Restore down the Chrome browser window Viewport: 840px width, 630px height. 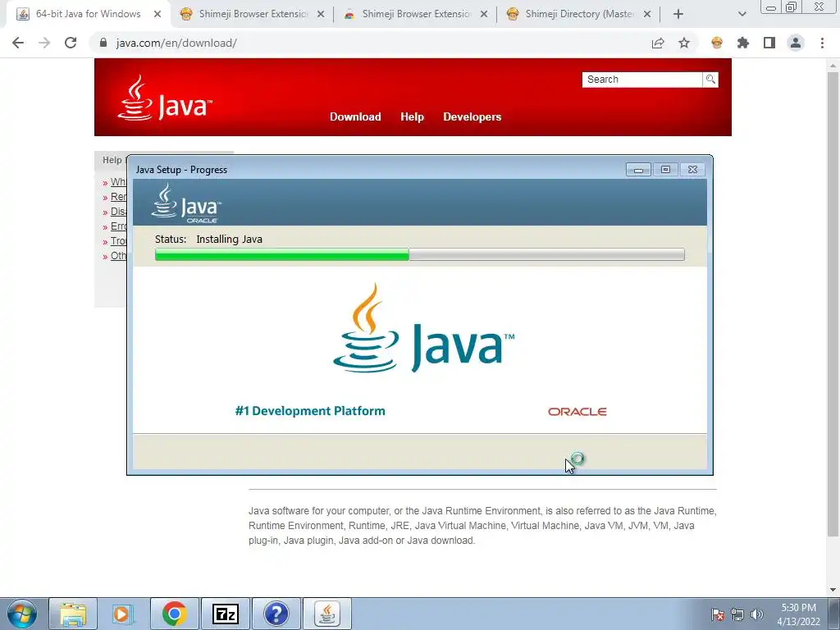tap(792, 7)
